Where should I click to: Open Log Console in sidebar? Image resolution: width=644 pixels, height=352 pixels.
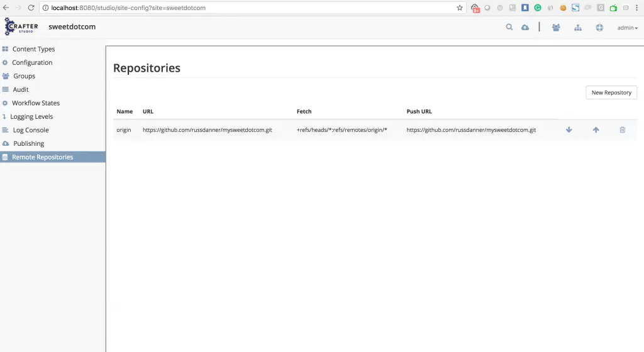coord(31,130)
